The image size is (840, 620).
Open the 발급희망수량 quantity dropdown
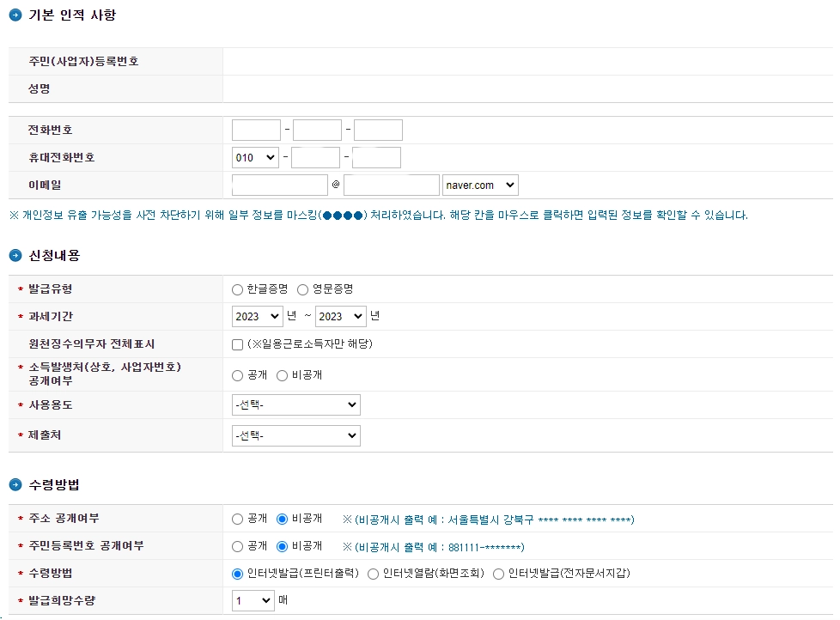[x=252, y=600]
